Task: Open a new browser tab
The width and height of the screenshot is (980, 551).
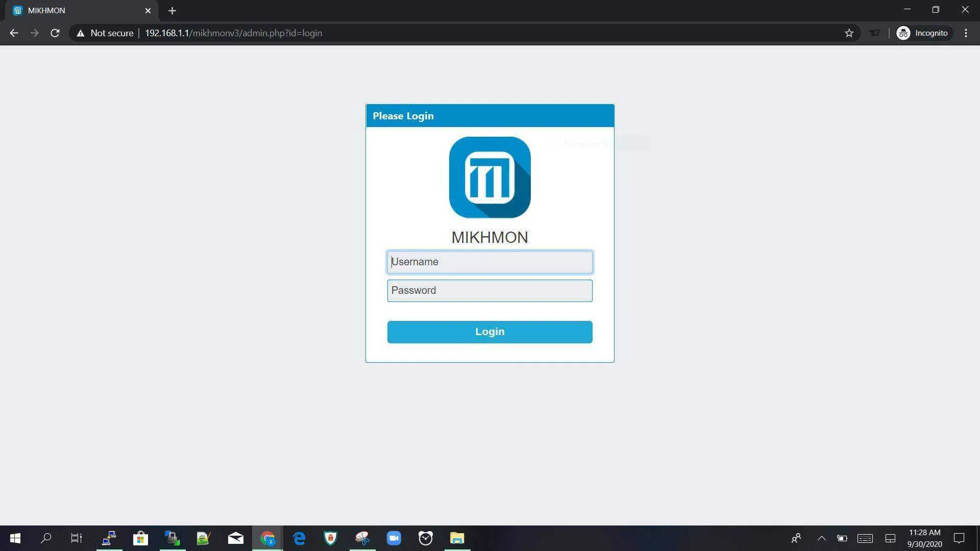Action: point(172,10)
